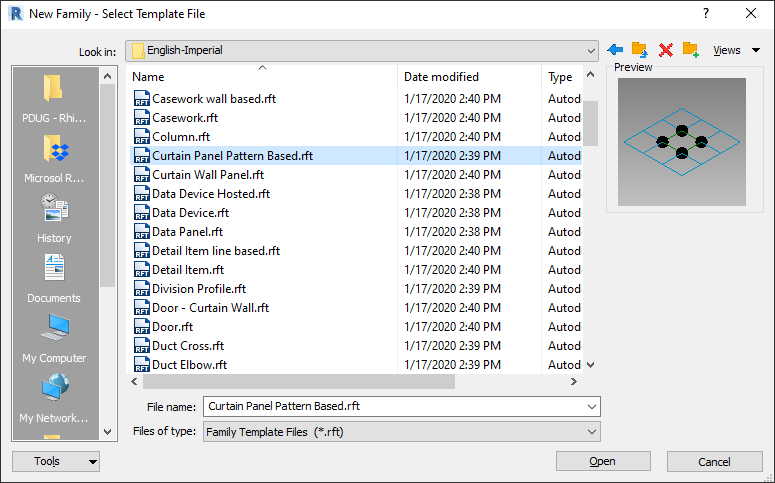Screen dimensions: 775x483
Task: Open Documents location in sidebar
Action: point(54,278)
